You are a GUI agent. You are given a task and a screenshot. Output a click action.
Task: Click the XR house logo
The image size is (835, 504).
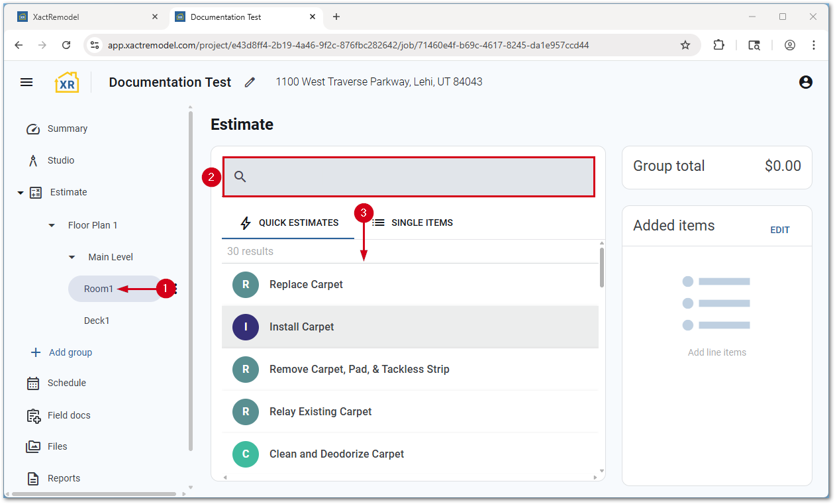point(67,82)
